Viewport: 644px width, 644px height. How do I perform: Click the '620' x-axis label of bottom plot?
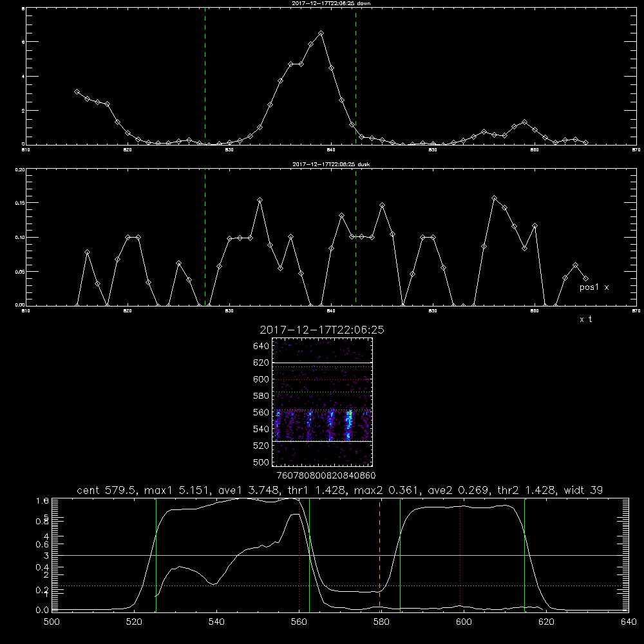click(546, 621)
